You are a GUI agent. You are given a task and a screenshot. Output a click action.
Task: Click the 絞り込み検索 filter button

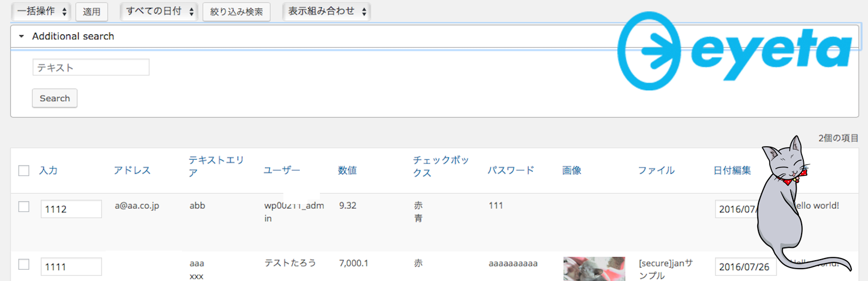point(236,12)
